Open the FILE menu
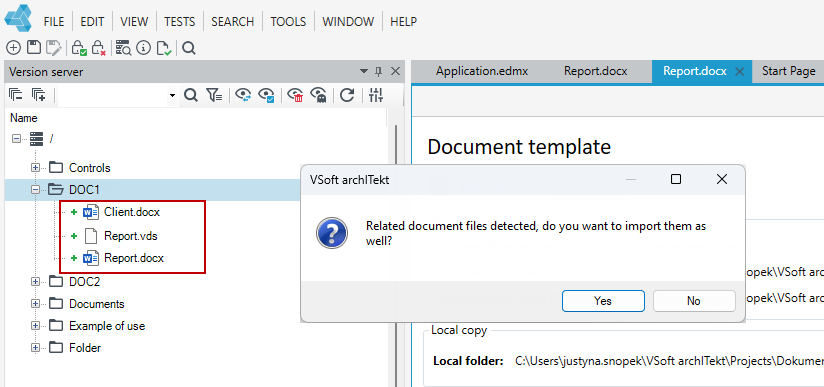This screenshot has width=824, height=387. [54, 22]
